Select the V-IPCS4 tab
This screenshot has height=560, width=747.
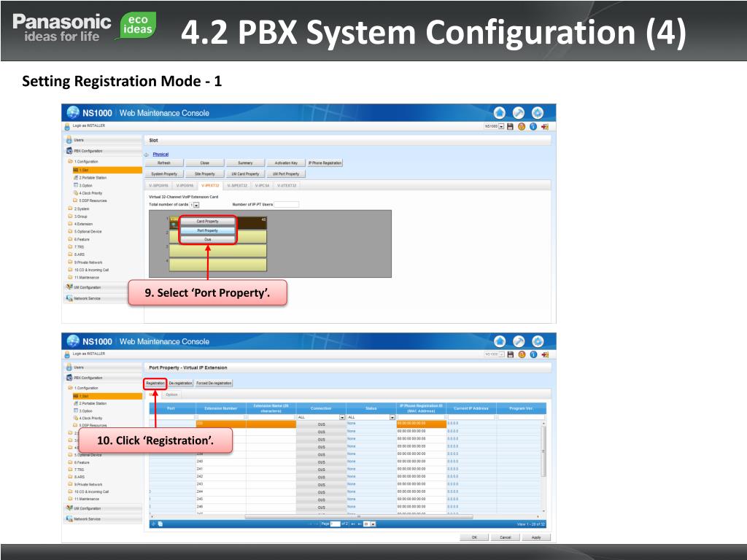point(263,186)
